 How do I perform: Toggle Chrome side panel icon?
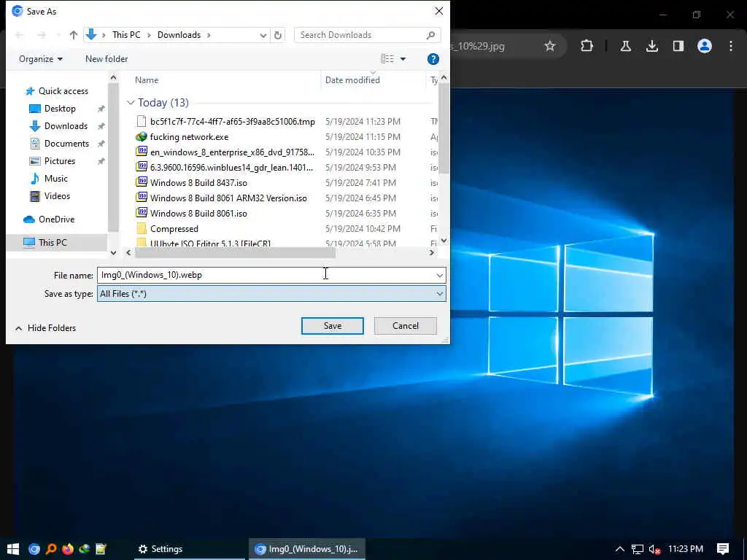(678, 46)
